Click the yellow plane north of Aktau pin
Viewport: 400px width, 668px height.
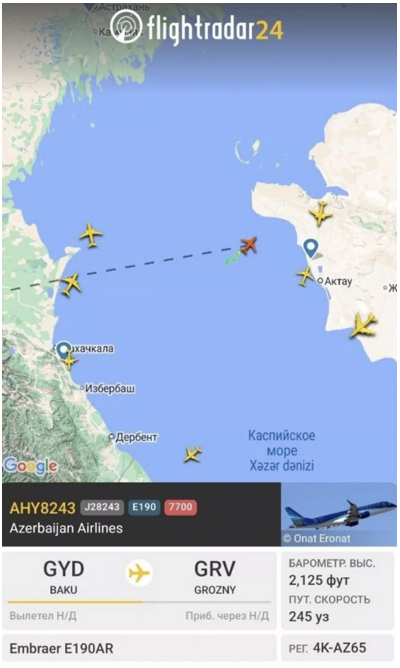click(320, 214)
